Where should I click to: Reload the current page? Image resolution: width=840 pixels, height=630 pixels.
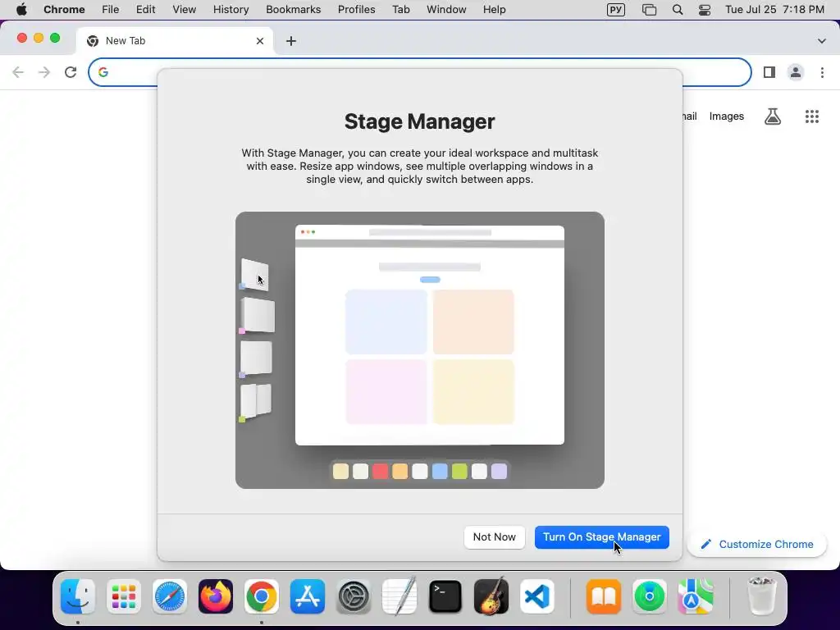tap(71, 72)
